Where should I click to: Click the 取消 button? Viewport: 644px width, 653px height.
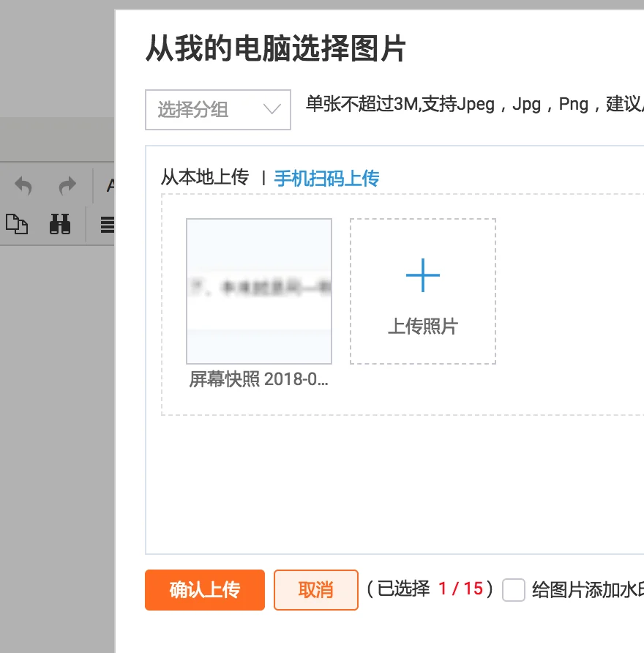click(316, 590)
